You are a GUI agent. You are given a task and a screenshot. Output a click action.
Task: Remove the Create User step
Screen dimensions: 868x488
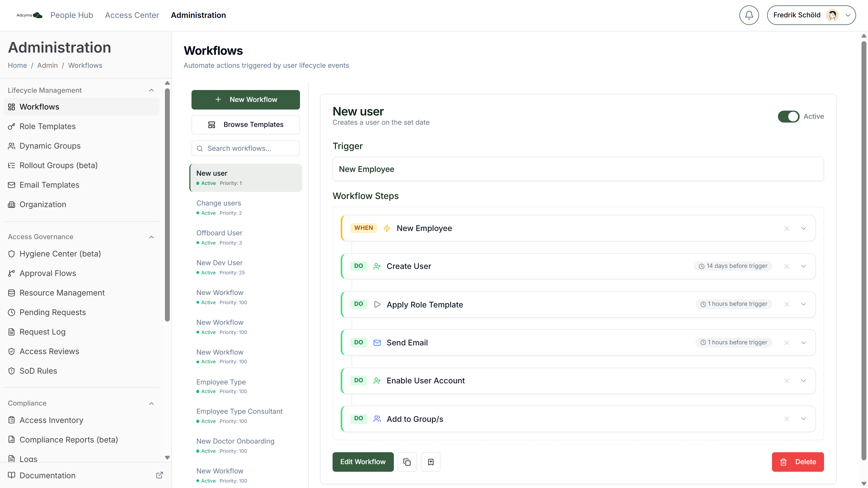tap(786, 266)
